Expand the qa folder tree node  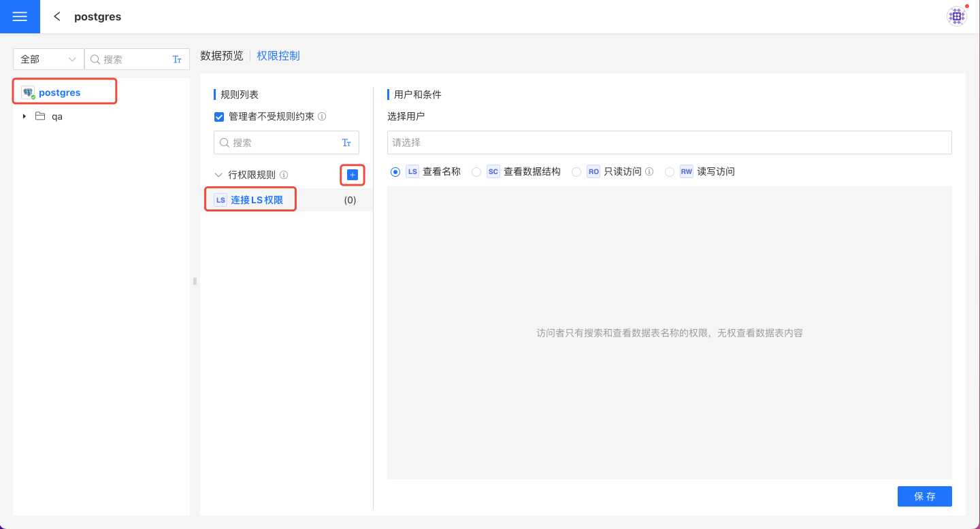coord(24,116)
